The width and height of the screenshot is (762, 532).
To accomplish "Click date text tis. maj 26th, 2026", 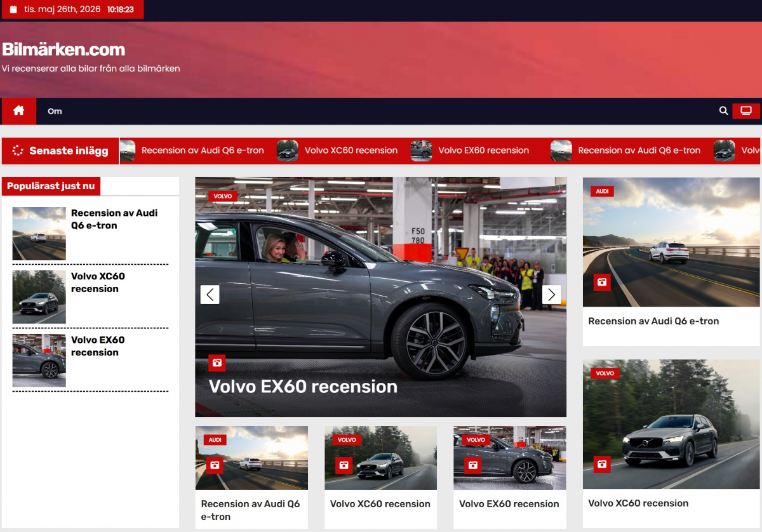I will pos(62,10).
